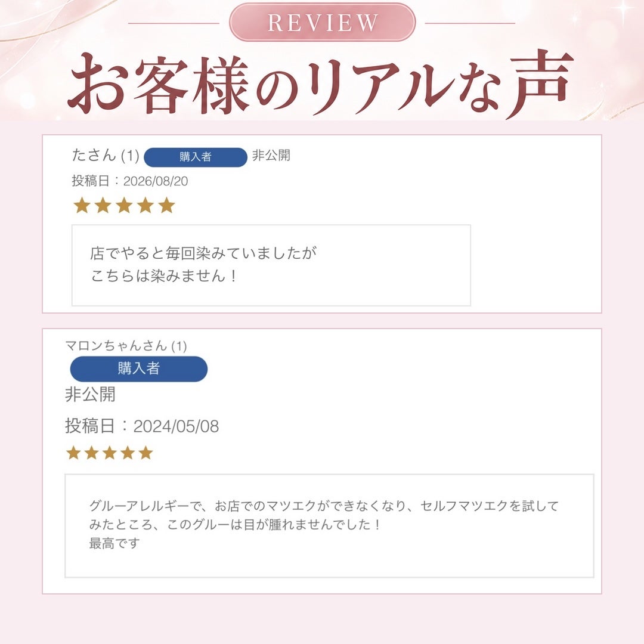
Task: Click the REVIEW badge at top
Action: [322, 22]
